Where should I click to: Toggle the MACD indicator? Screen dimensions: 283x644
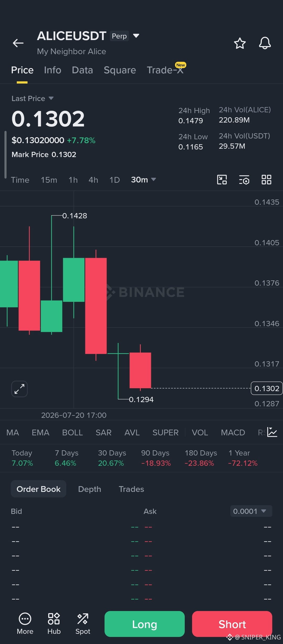pyautogui.click(x=233, y=432)
